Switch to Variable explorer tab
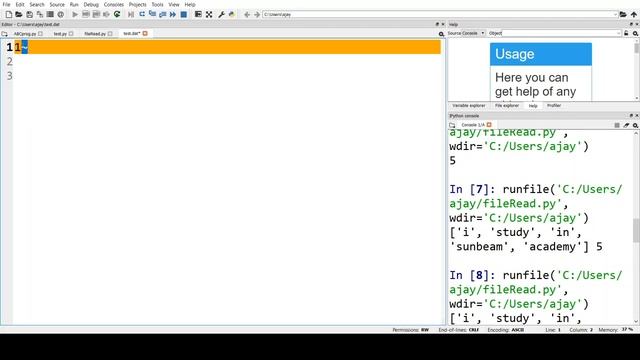 click(469, 106)
